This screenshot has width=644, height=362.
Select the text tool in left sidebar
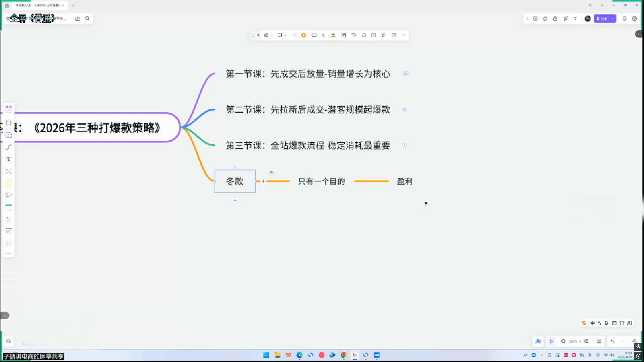8,159
